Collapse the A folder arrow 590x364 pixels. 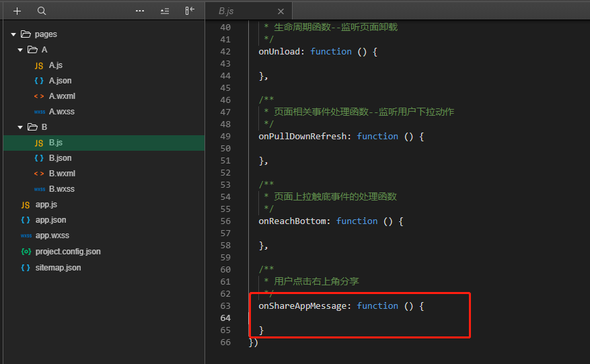(20, 50)
